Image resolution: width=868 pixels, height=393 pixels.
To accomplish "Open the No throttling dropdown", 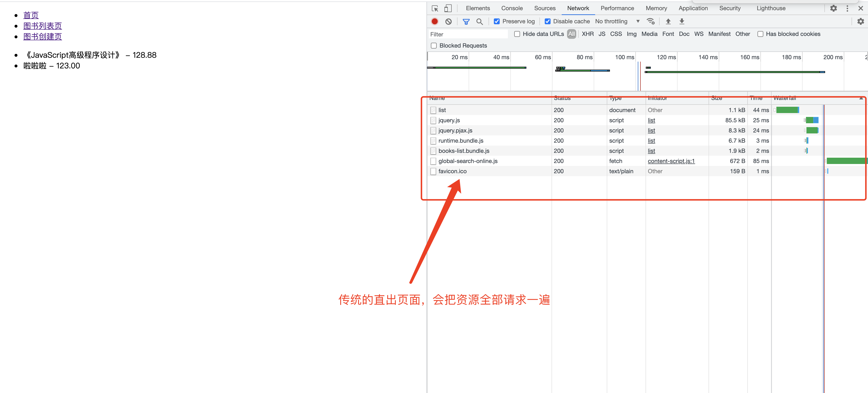I will click(617, 21).
